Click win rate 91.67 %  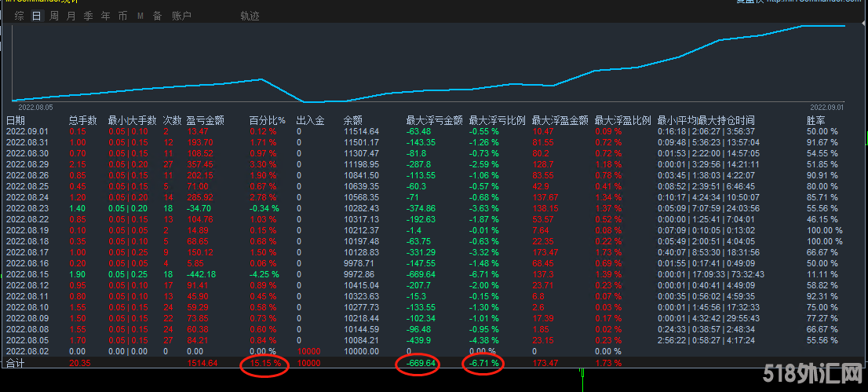pyautogui.click(x=822, y=142)
